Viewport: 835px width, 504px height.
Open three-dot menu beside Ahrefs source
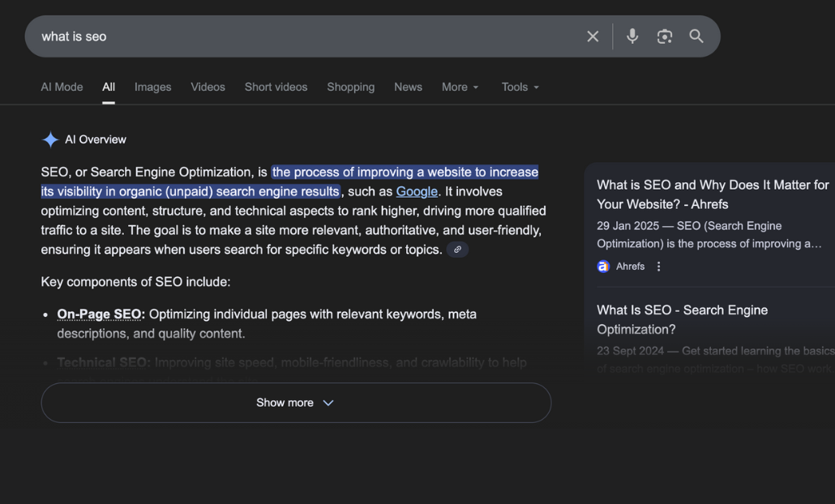tap(658, 266)
